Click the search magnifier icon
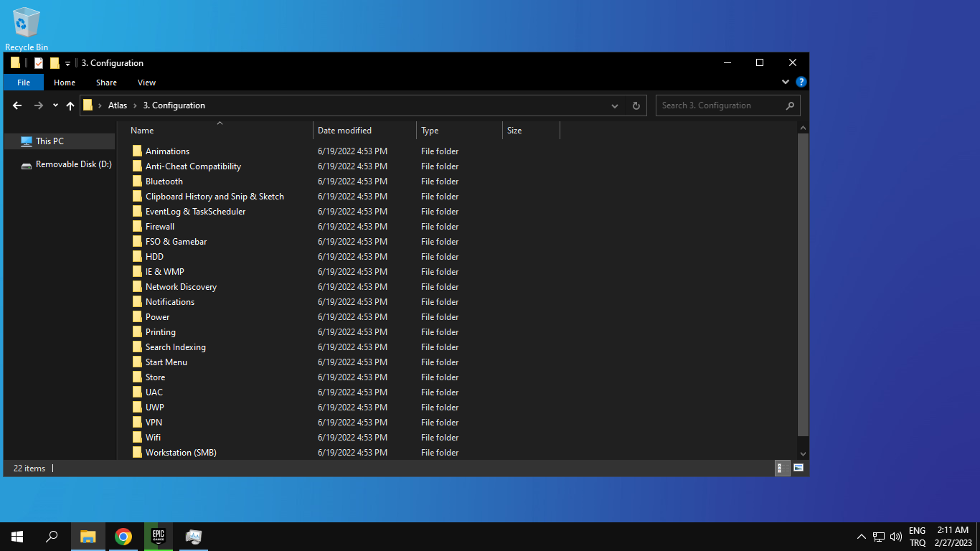 (790, 105)
